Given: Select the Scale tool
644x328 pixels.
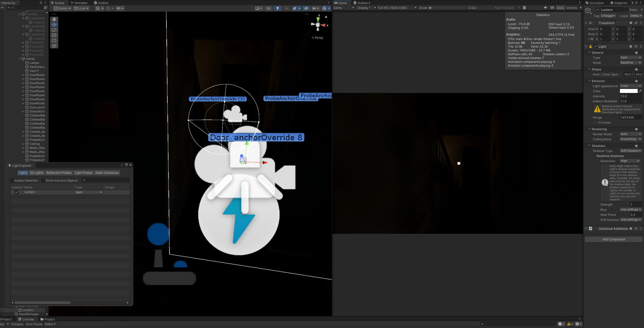Looking at the screenshot, I should click(54, 35).
